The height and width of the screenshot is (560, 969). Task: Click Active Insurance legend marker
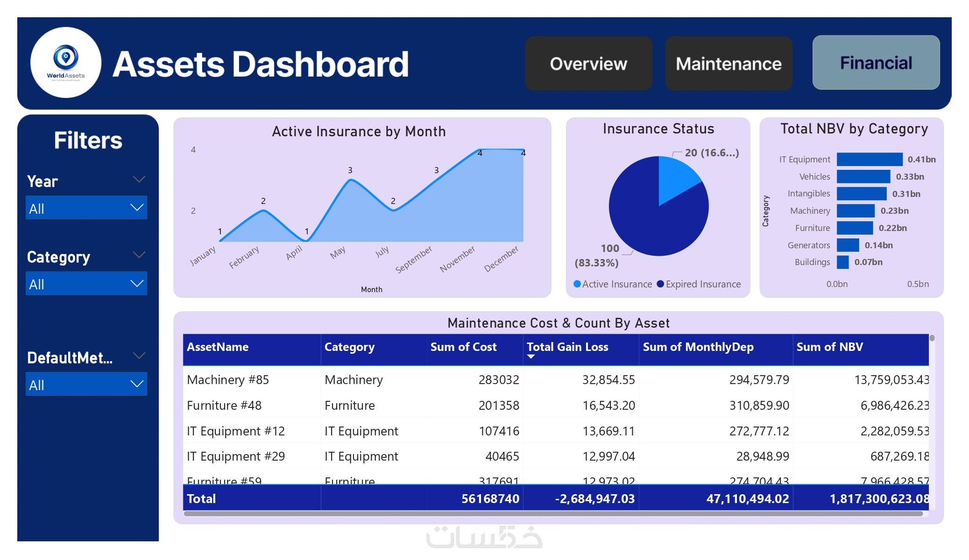tap(577, 284)
